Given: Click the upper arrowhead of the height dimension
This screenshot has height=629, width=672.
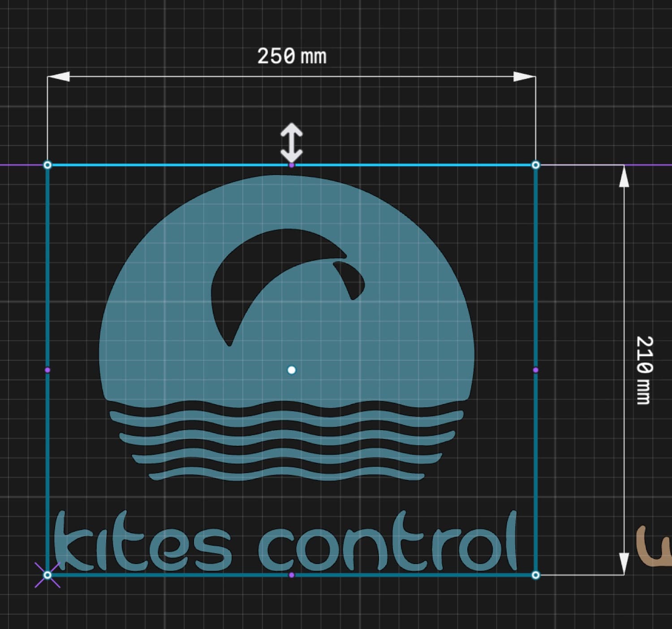Looking at the screenshot, I should 624,176.
